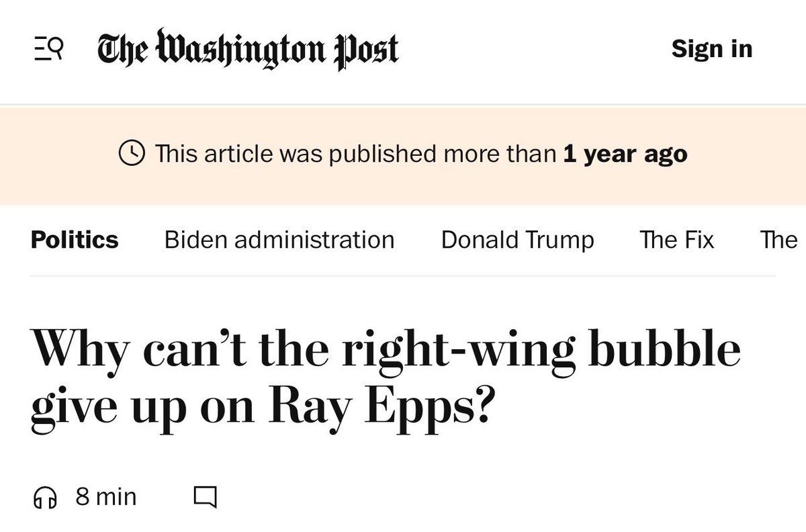Click the Sign in button
This screenshot has height=532, width=806.
(711, 49)
